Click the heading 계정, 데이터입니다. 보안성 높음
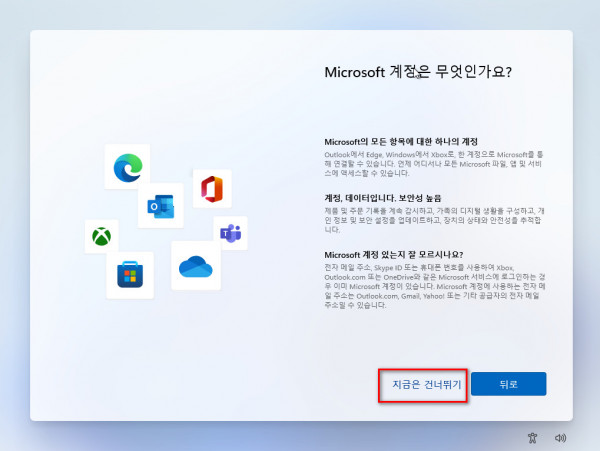Viewport: 600px width, 451px height. tap(383, 198)
